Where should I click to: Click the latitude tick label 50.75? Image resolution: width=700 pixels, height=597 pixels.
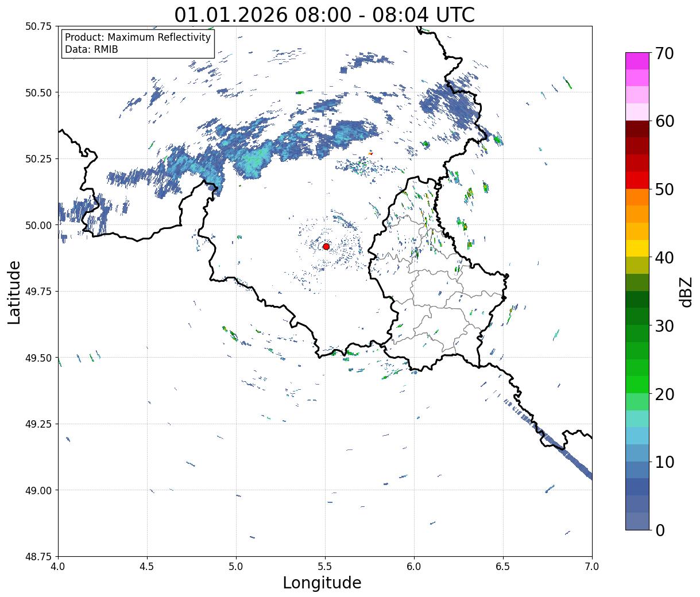click(x=38, y=26)
